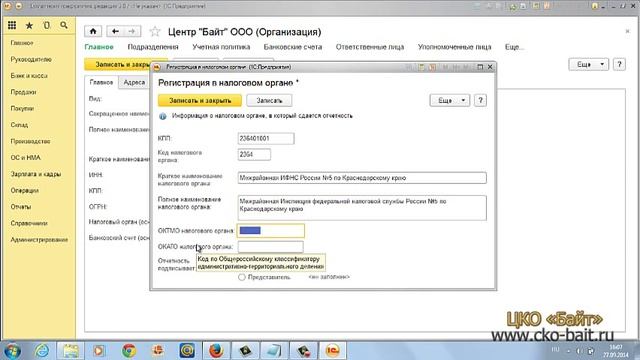This screenshot has height=360, width=640.
Task: Select inner Главное tab in form
Action: [101, 82]
